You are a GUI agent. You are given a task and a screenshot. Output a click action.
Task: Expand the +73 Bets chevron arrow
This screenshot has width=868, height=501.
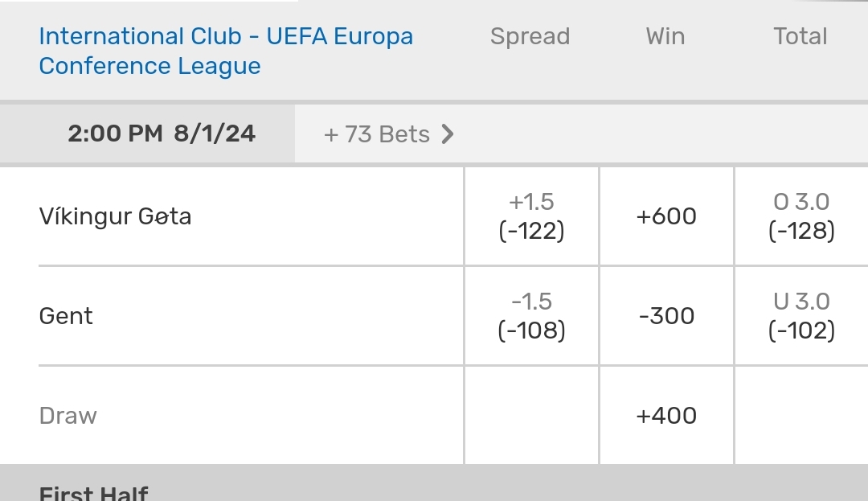pyautogui.click(x=448, y=134)
